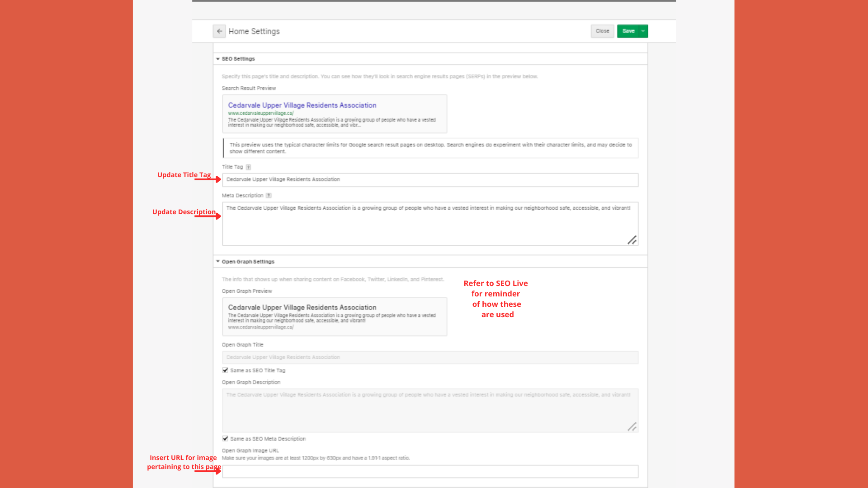Click the Open Graph Description resize handle
Screen dimensions: 868x488
[x=632, y=427]
